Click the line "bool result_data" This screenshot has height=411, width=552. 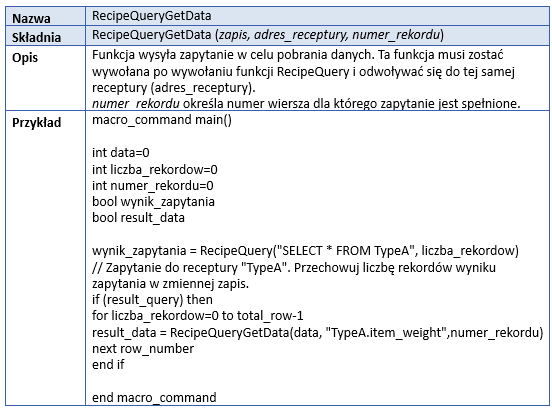point(138,218)
